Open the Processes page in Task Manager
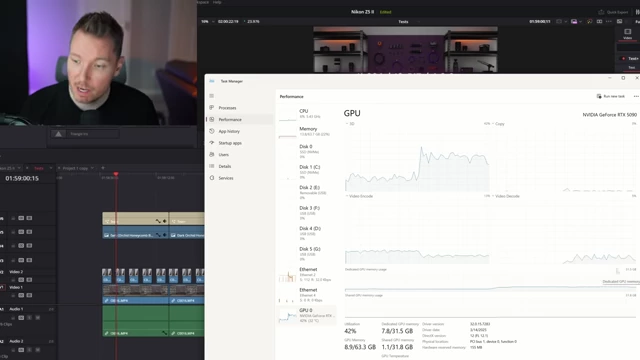The width and height of the screenshot is (640, 360). 239,108
